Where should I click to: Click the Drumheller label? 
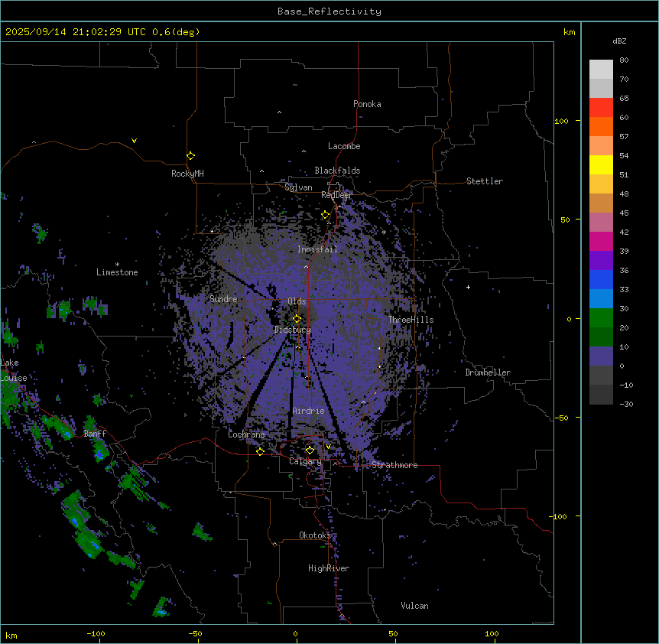(488, 372)
